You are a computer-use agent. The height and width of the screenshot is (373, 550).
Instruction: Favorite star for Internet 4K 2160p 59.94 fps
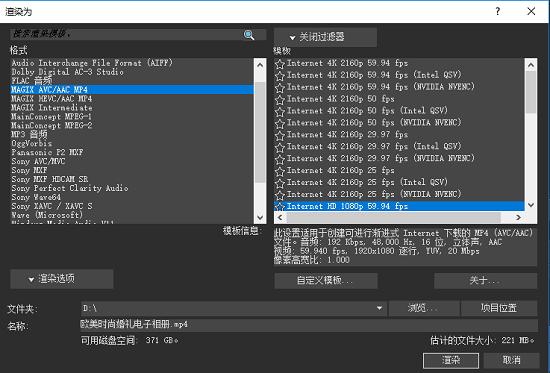280,64
